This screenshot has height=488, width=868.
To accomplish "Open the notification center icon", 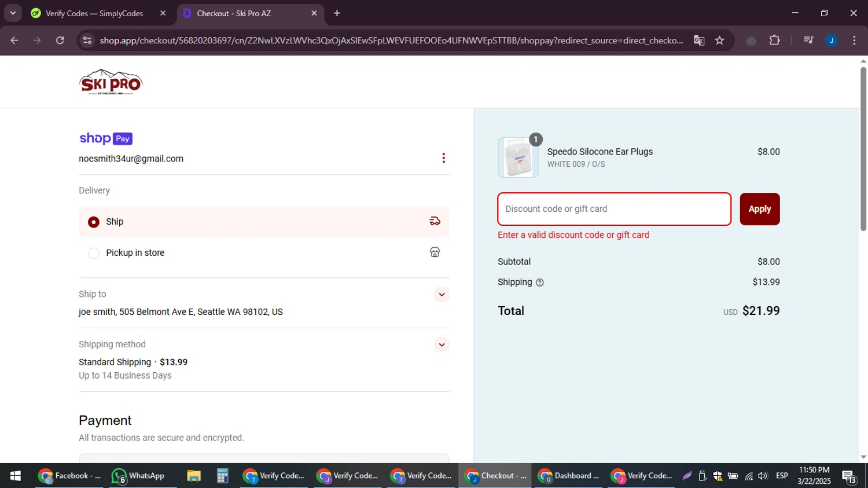I will (x=849, y=476).
